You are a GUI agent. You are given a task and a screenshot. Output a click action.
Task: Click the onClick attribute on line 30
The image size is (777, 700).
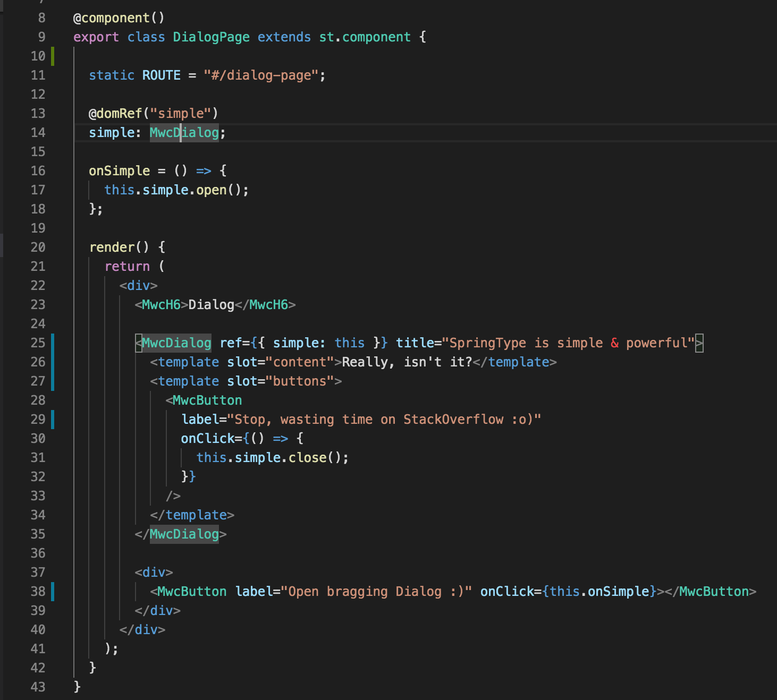[208, 439]
